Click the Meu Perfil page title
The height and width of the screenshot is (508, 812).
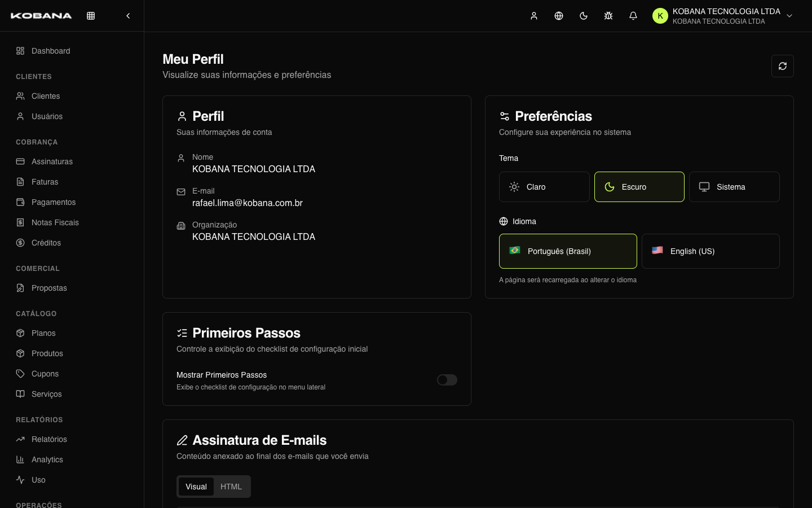193,59
